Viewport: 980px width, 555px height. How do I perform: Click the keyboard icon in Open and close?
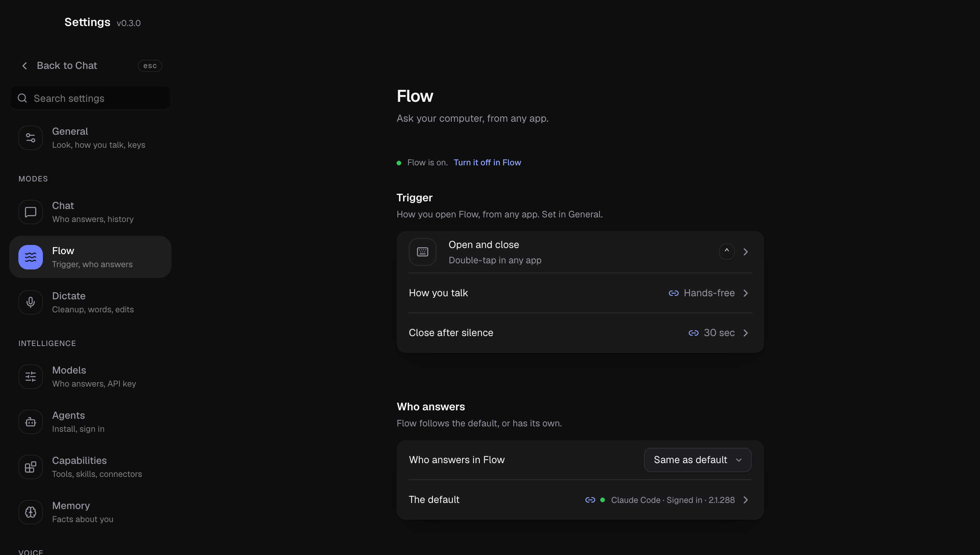pos(423,252)
